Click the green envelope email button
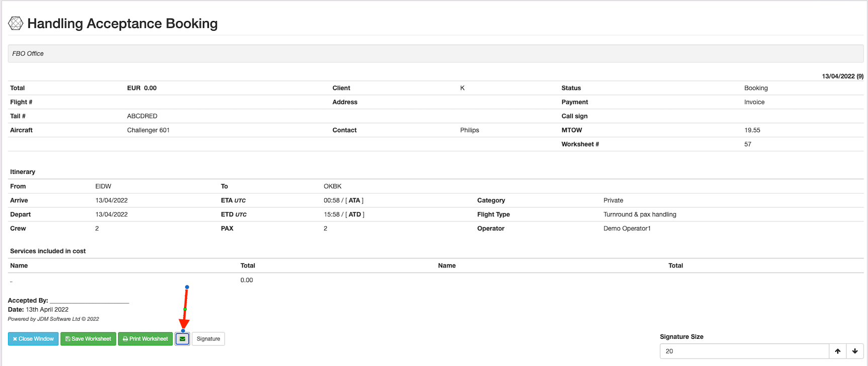The height and width of the screenshot is (366, 868). tap(183, 339)
